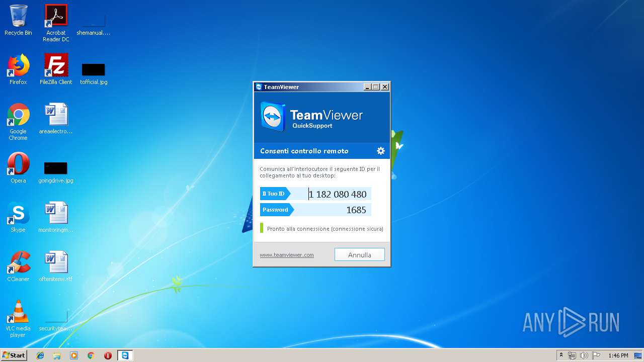Open network tray icon
This screenshot has width=644, height=362.
coord(572,355)
